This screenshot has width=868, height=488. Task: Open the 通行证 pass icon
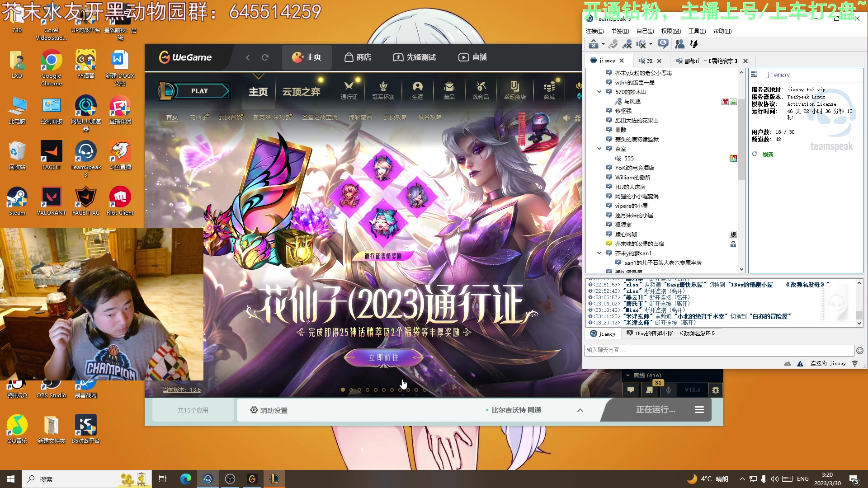tap(349, 91)
